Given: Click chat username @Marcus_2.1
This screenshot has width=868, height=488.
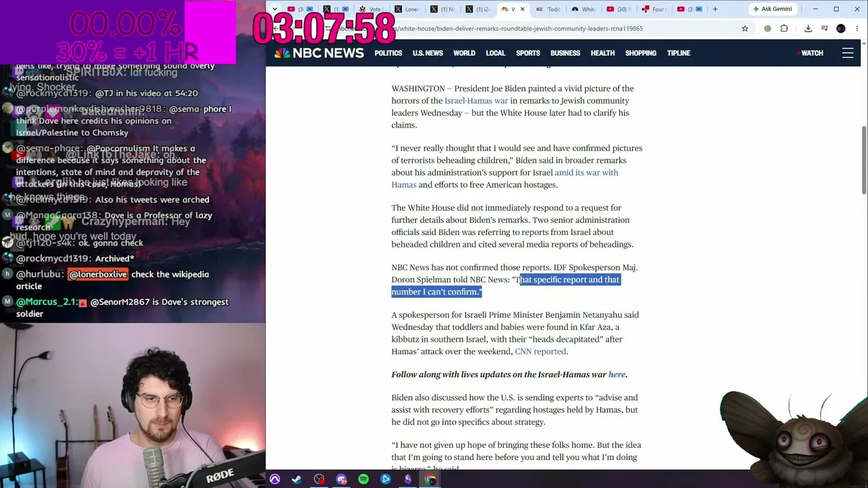Looking at the screenshot, I should click(x=48, y=302).
